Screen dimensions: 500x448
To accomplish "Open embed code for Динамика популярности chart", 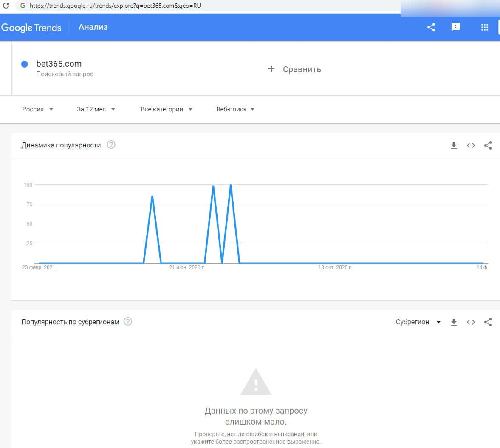I will (x=471, y=145).
